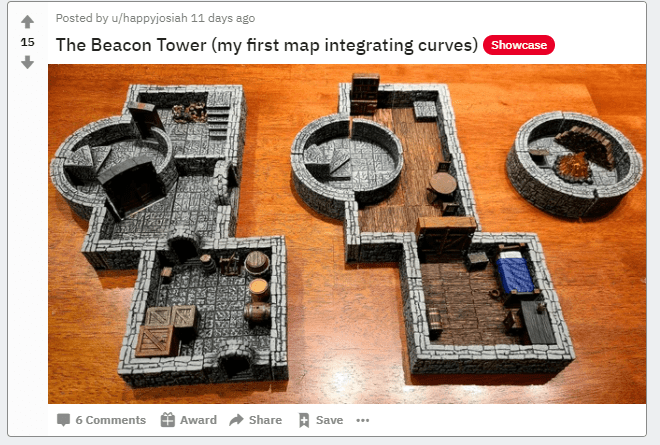Screen dimensions: 660x445
Task: Click the Save text label
Action: 330,420
